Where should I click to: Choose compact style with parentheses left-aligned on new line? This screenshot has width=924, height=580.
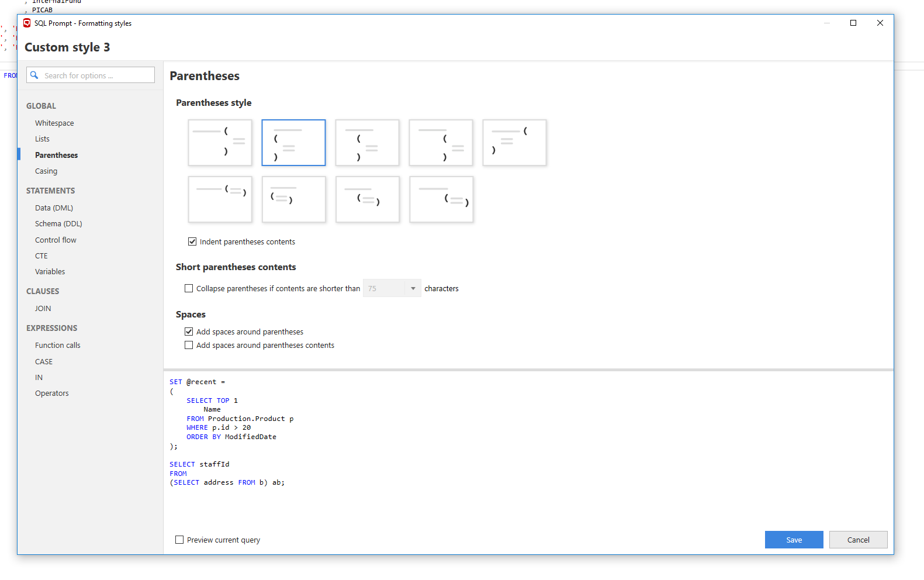(x=293, y=199)
